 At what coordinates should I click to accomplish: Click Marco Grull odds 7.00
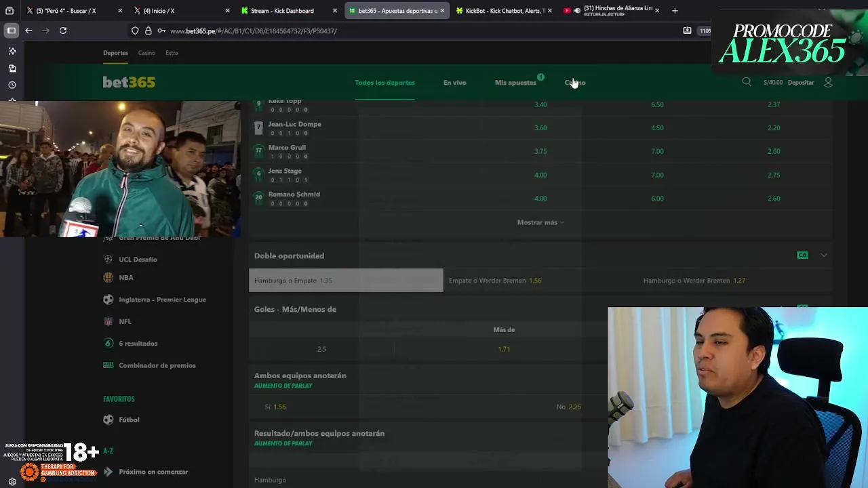click(657, 151)
